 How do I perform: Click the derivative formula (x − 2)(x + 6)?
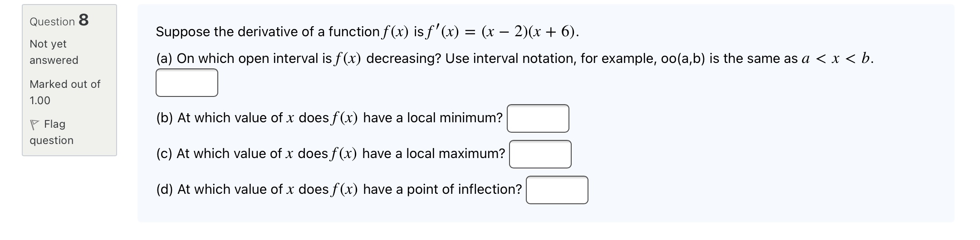coord(529,32)
